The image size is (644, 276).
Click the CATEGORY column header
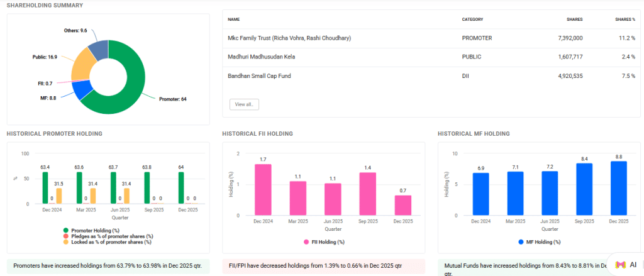(472, 19)
